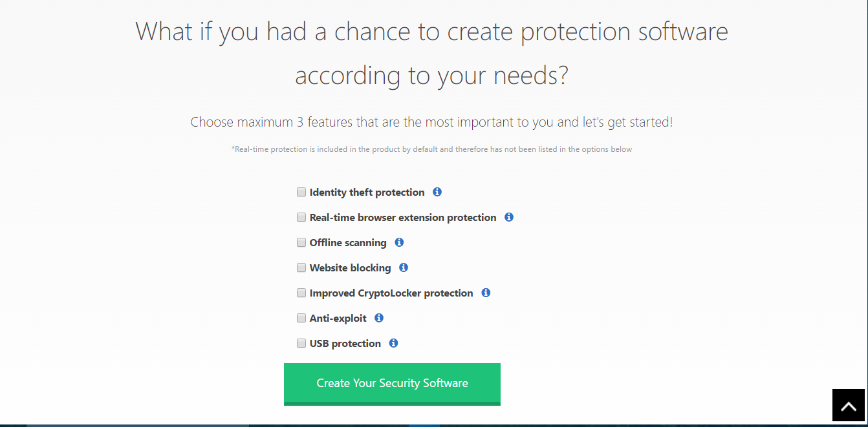Tick the USB protection checkbox

301,343
